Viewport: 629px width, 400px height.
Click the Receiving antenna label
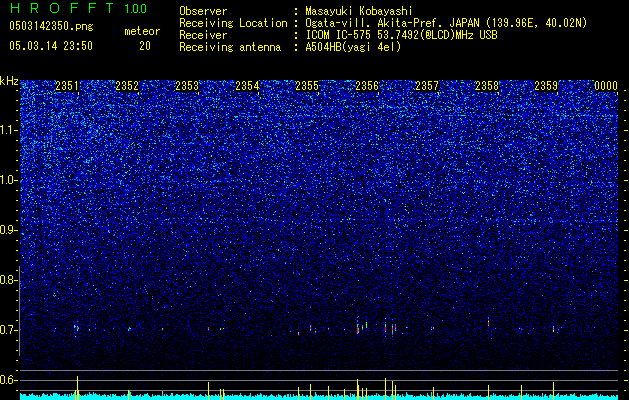230,47
